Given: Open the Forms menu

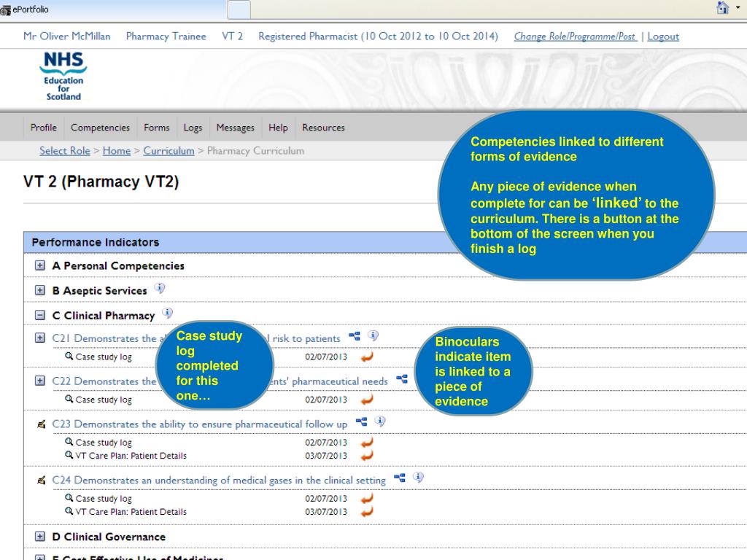Looking at the screenshot, I should pos(157,128).
